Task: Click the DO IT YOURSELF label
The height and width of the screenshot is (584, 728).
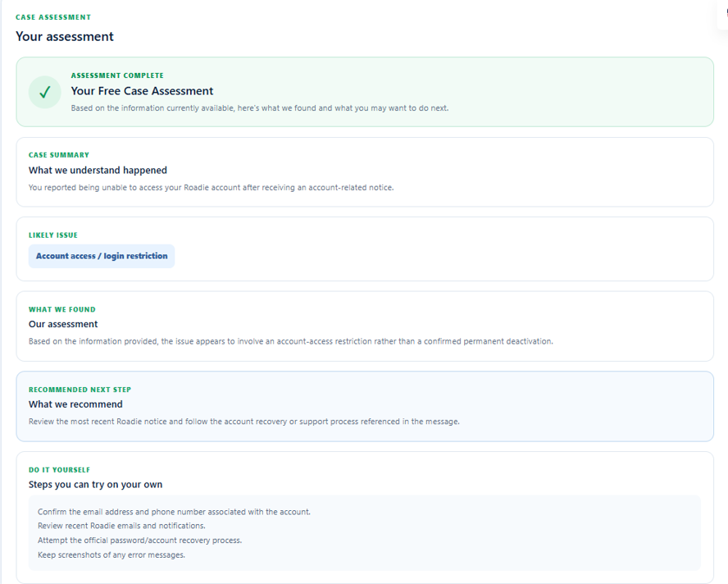Action: pos(59,470)
